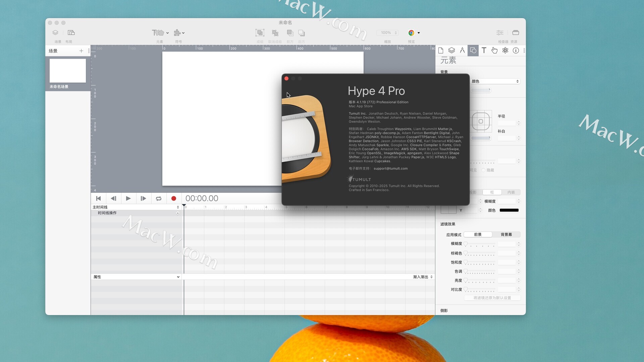644x362 pixels.
Task: Open the Document inspector tab
Action: 441,51
